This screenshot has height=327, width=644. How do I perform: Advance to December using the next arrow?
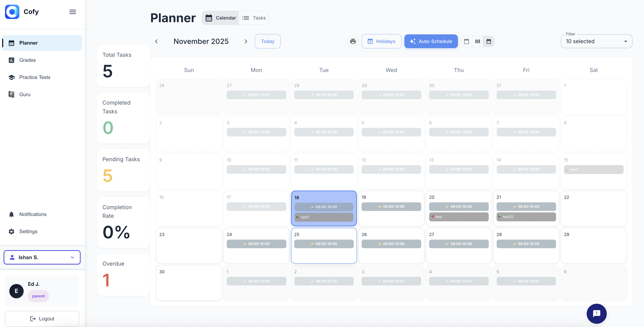(x=246, y=41)
